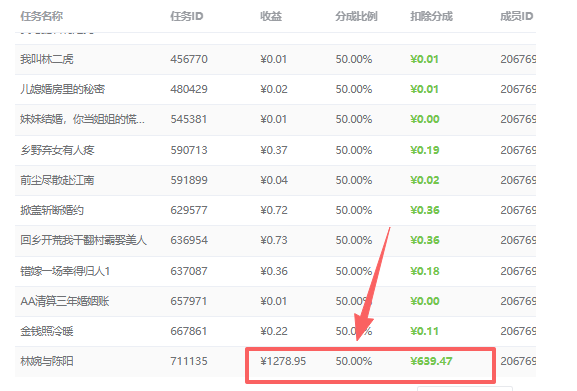Screen dimensions: 577x391
Task: Select task name 回乡开荒我干翻村霸娶美人
Action: pos(84,240)
